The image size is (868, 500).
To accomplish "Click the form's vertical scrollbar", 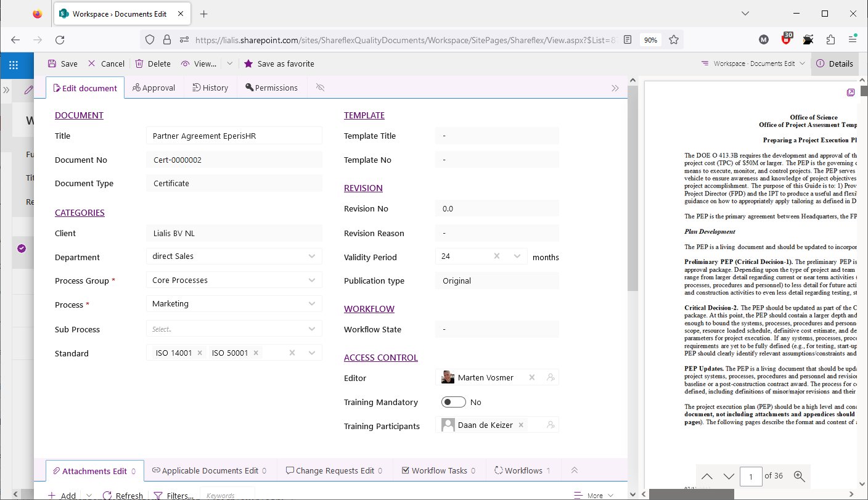I will click(633, 189).
